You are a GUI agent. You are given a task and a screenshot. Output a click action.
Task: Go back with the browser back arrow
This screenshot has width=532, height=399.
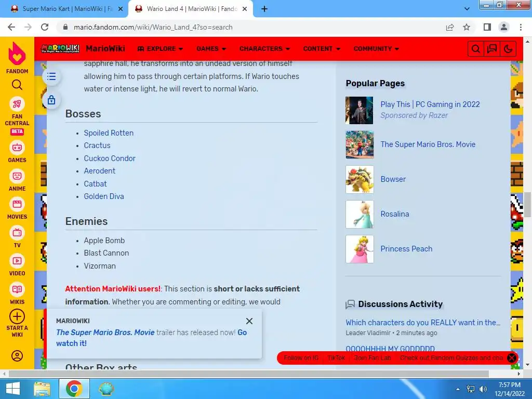coord(11,27)
